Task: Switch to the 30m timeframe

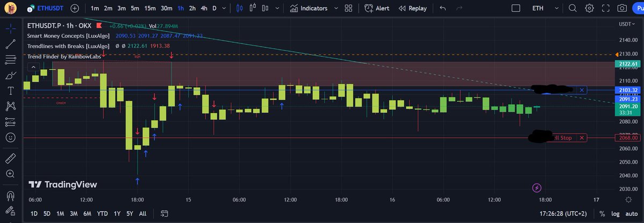Action: pos(166,9)
